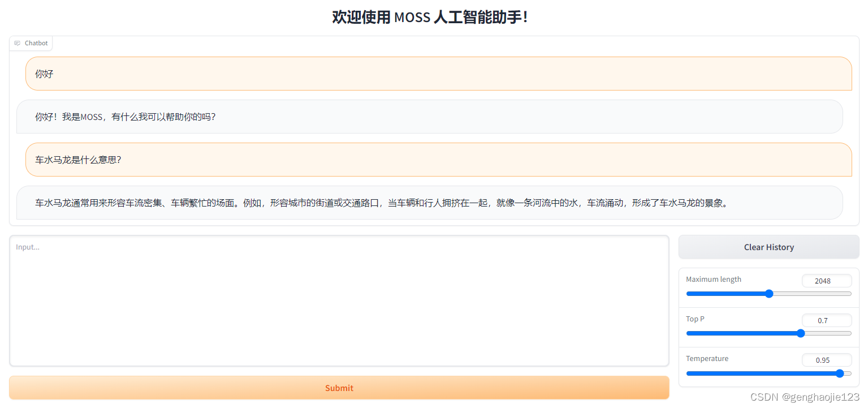Click the Maximum length value box 2048
Screen dimensions: 868x408
(827, 281)
